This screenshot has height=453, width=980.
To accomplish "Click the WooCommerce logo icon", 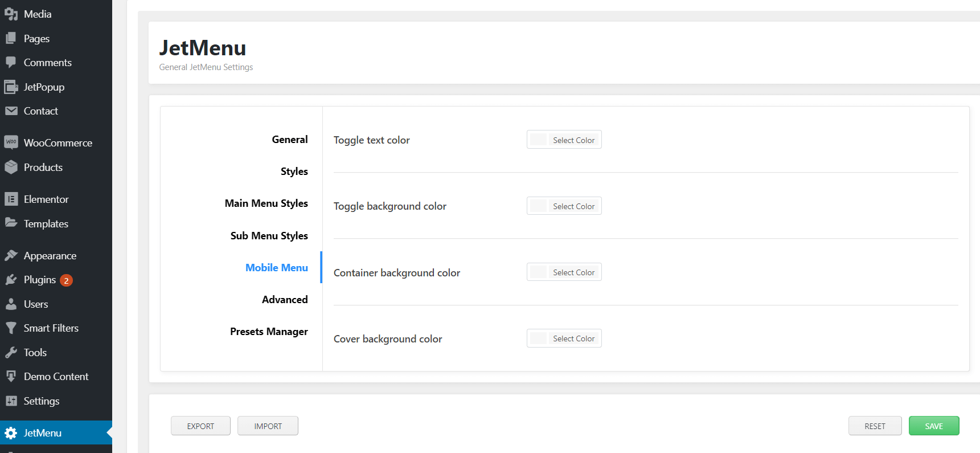I will click(x=11, y=142).
